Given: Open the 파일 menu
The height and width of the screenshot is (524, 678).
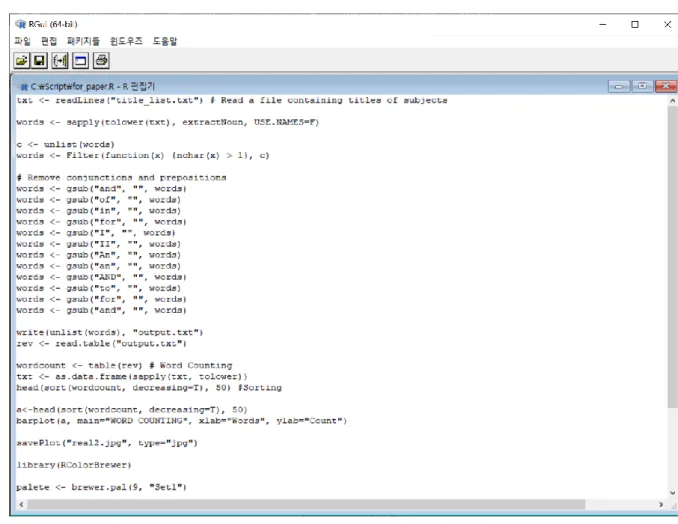Looking at the screenshot, I should coord(22,41).
